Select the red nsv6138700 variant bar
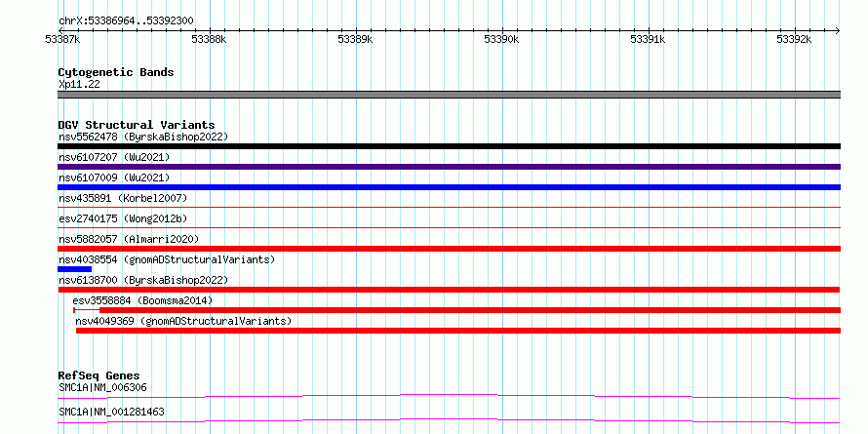The image size is (868, 434). point(449,290)
